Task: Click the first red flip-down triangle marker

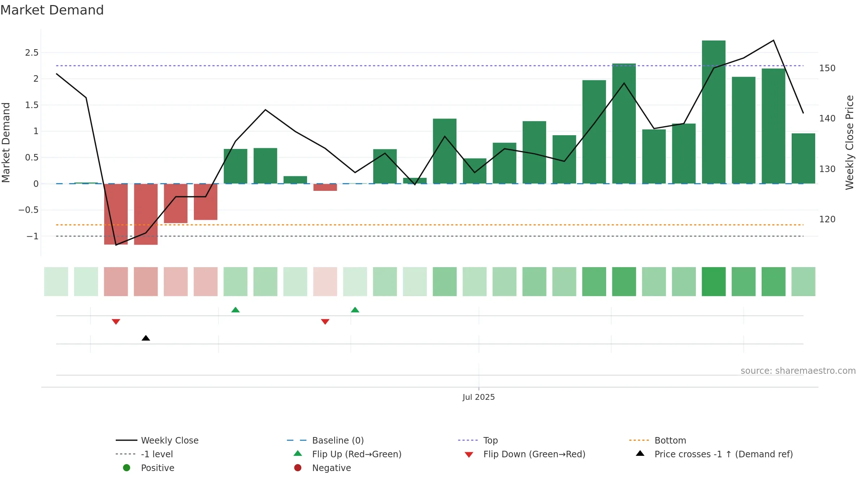Action: (116, 322)
